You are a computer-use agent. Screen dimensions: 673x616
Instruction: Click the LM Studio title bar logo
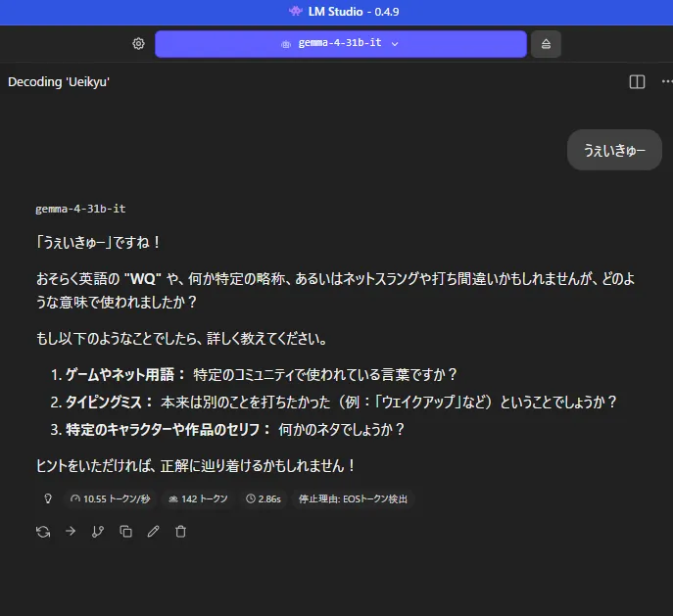[295, 12]
